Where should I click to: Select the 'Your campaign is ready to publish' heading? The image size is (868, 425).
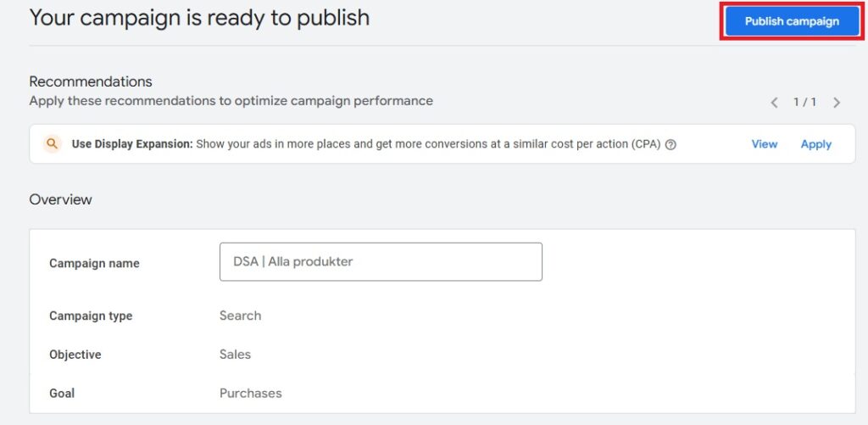click(x=199, y=18)
